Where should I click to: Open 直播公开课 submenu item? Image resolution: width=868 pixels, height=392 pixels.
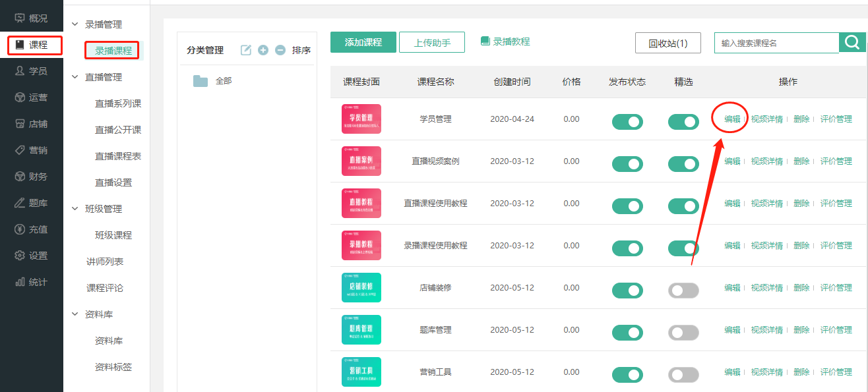pyautogui.click(x=118, y=130)
